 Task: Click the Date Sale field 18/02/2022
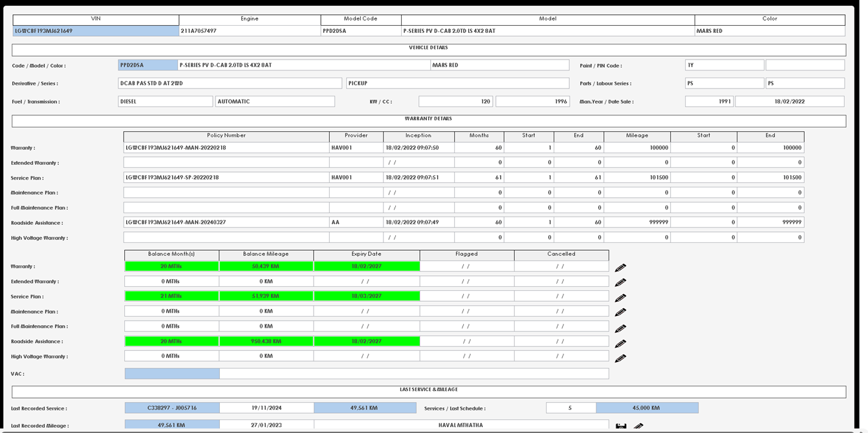coord(789,101)
